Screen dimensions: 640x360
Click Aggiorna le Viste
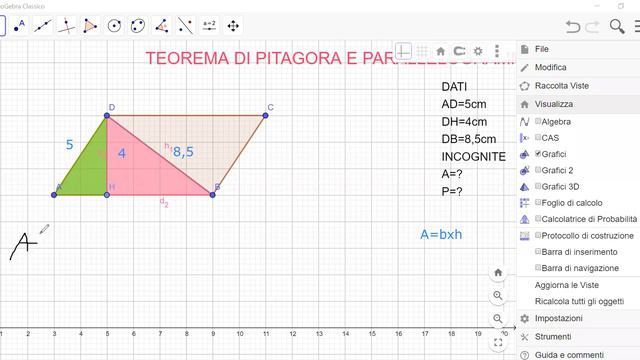pos(567,285)
